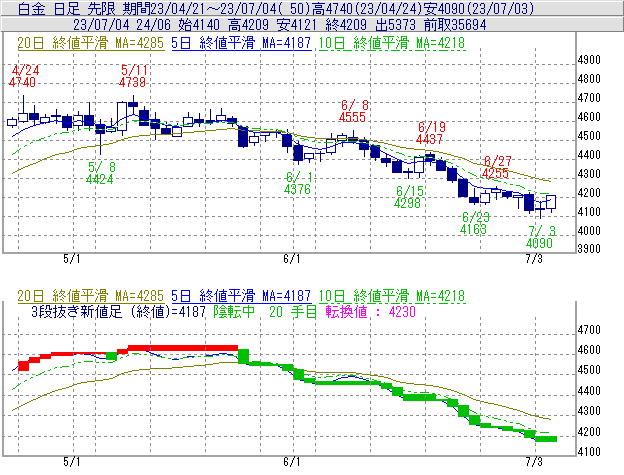The width and height of the screenshot is (624, 475).
Task: Click the 6/8 4555 high label
Action: pos(353,111)
